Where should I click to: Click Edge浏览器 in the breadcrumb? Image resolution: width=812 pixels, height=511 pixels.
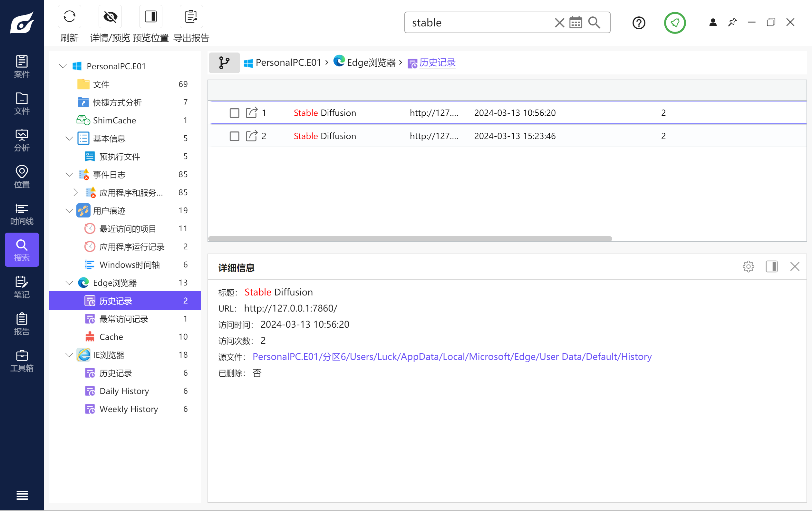pyautogui.click(x=371, y=63)
